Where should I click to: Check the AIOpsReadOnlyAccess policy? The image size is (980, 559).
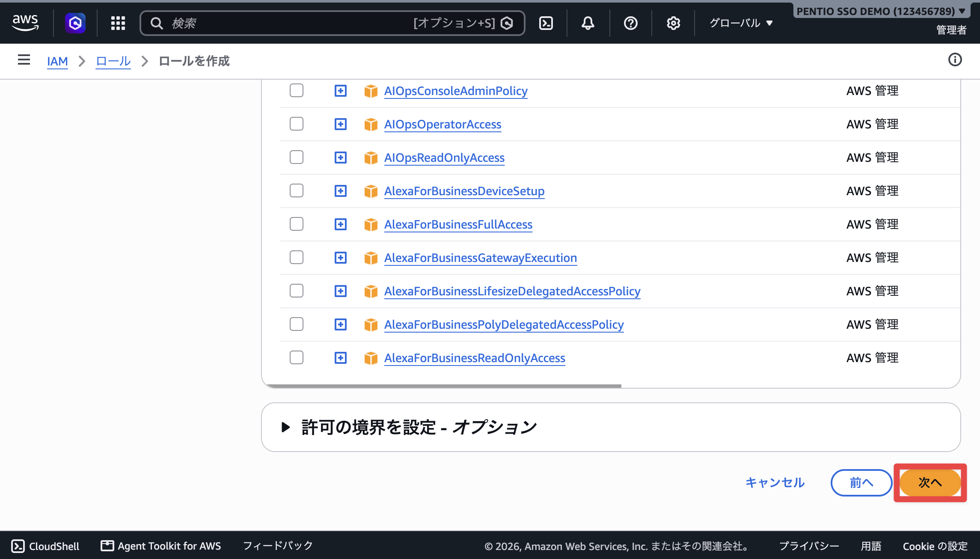tap(297, 157)
